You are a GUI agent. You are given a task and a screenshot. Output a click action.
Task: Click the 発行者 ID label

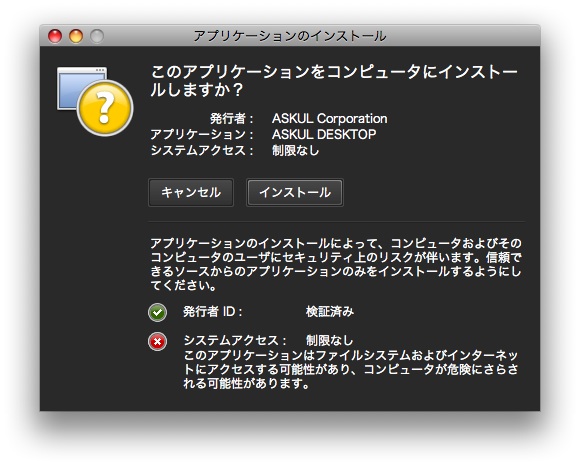pos(213,312)
